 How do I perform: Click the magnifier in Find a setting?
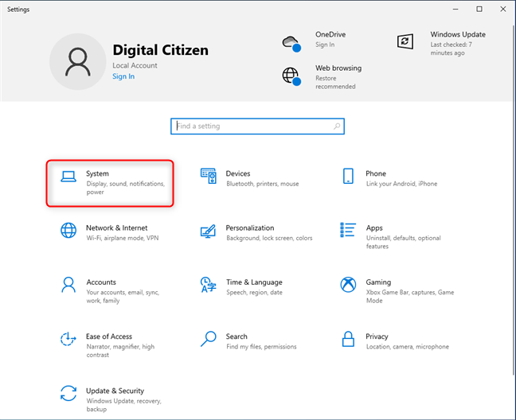tap(337, 126)
